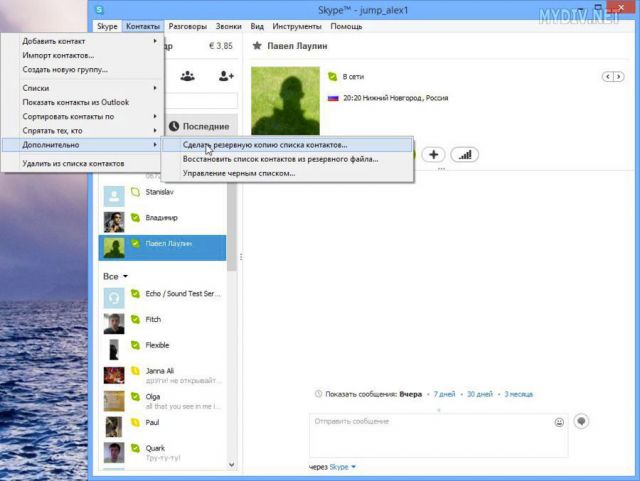
Task: Select Удалить из списка контактов
Action: click(x=82, y=163)
